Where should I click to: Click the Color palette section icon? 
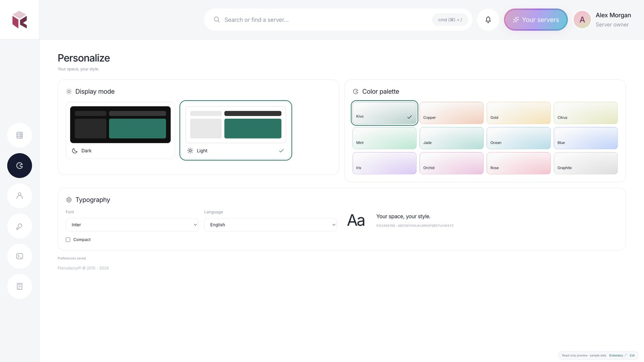(355, 92)
